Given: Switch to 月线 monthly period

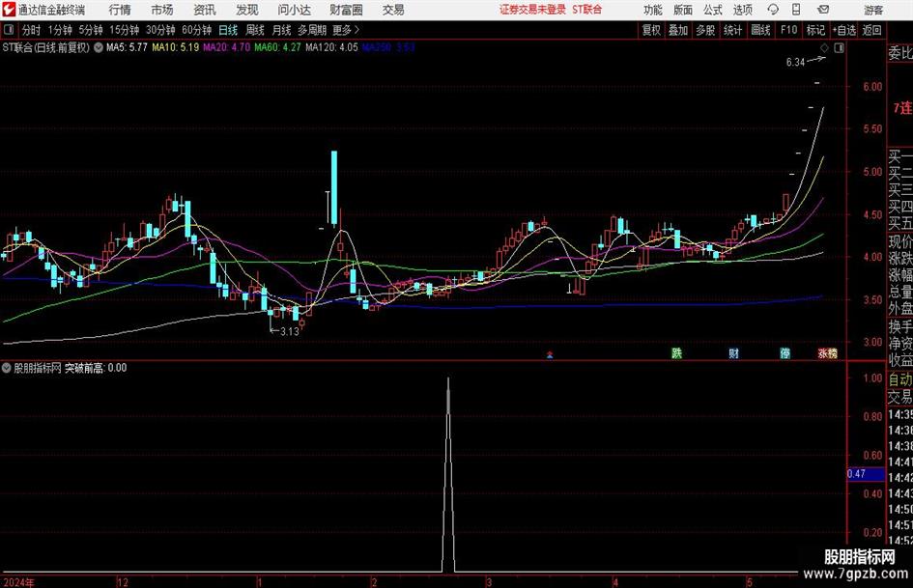Looking at the screenshot, I should coord(281,30).
